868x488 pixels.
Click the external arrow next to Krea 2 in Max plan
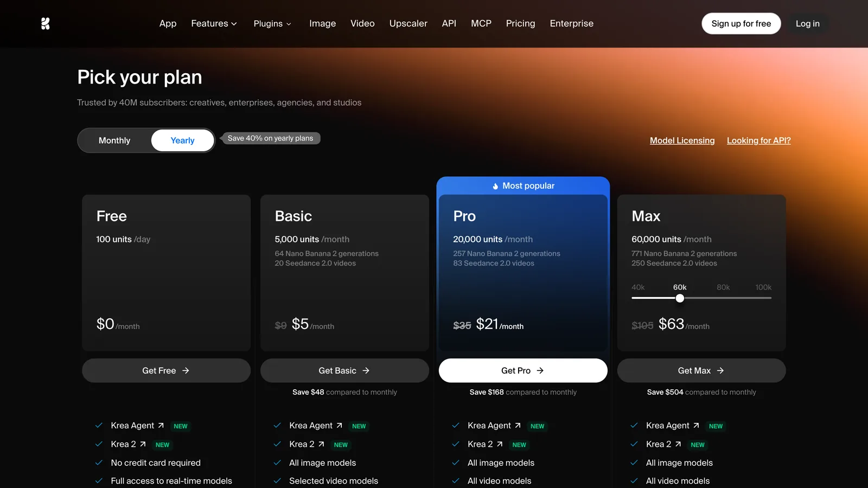click(x=679, y=444)
